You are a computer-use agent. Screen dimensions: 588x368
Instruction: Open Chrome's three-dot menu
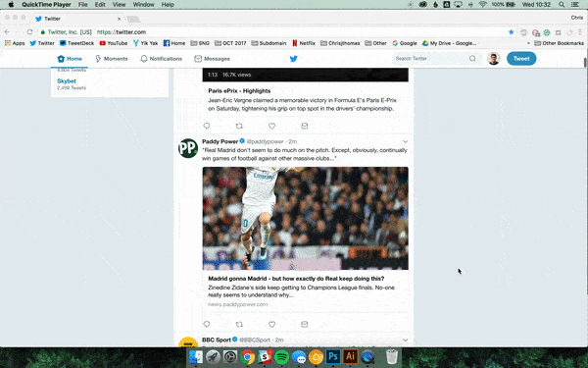[580, 32]
